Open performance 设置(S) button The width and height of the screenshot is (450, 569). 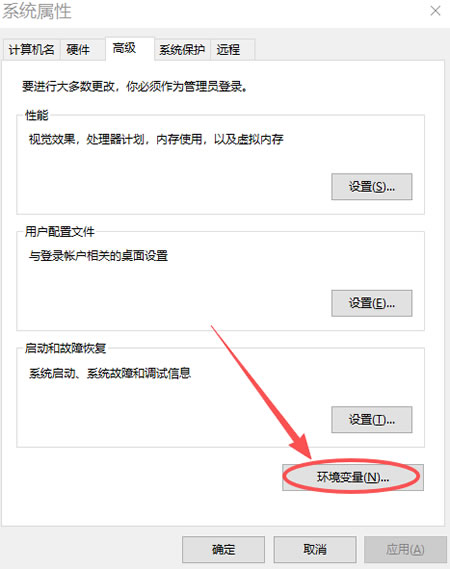point(372,187)
